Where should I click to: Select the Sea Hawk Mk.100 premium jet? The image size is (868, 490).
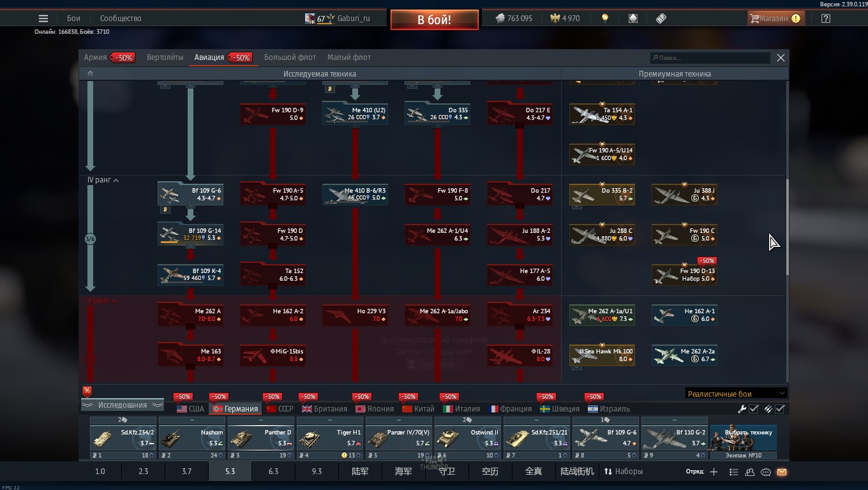tap(602, 355)
